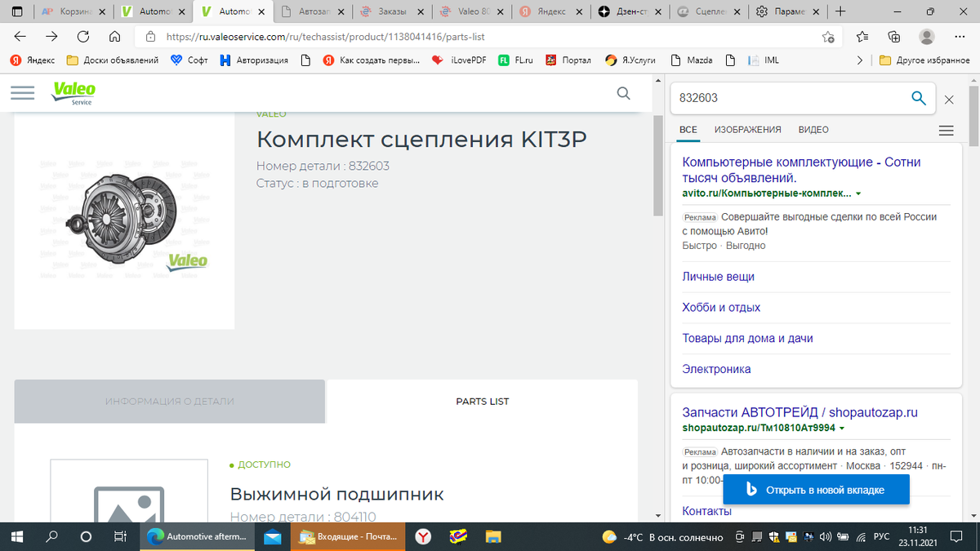Open a new browser tab
Image resolution: width=980 pixels, height=551 pixels.
(x=840, y=11)
